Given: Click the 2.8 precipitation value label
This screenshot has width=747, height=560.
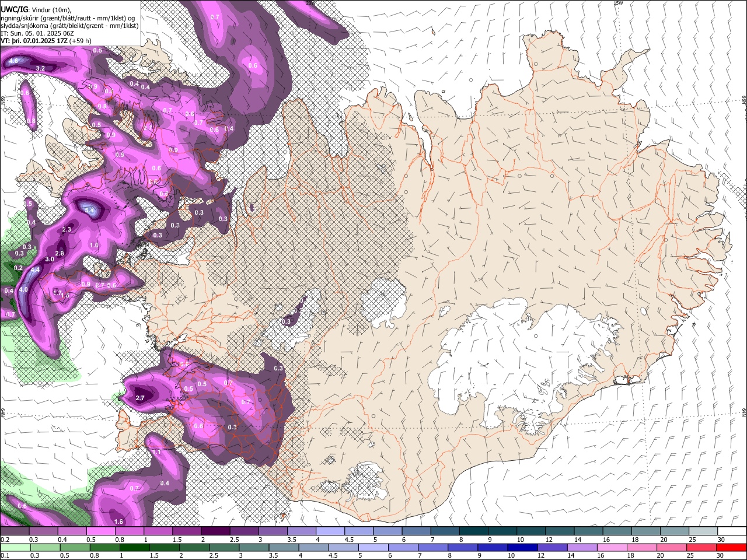Looking at the screenshot, I should coord(60,253).
